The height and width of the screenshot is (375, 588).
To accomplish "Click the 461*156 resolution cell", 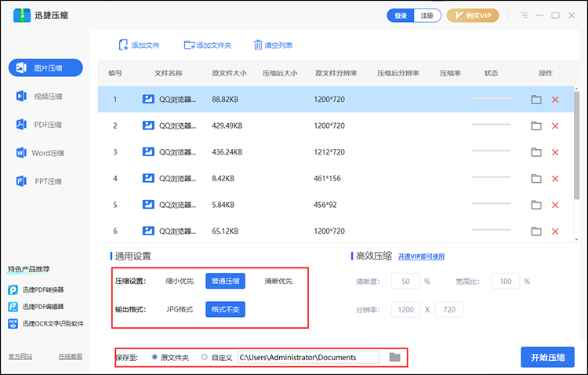I will (328, 178).
